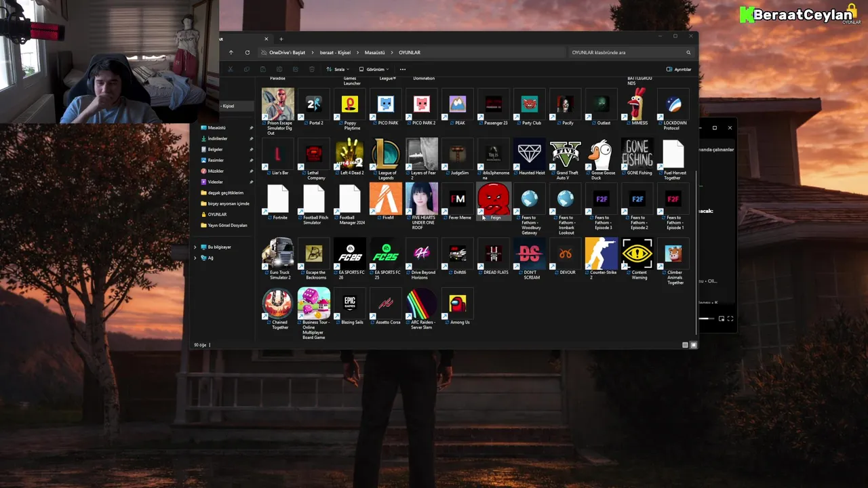Viewport: 868px width, 488px height.
Task: Launch the Counter-Strike 2 shortcut
Action: click(601, 259)
